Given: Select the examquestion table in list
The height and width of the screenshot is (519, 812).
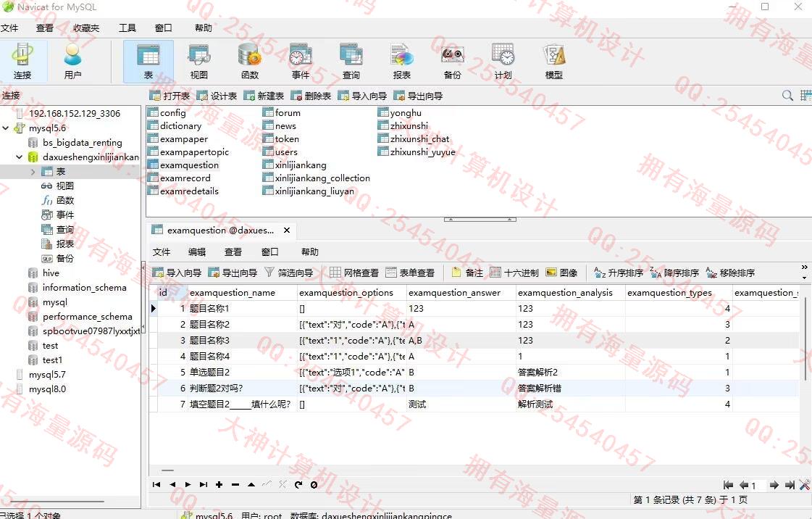Looking at the screenshot, I should (189, 165).
